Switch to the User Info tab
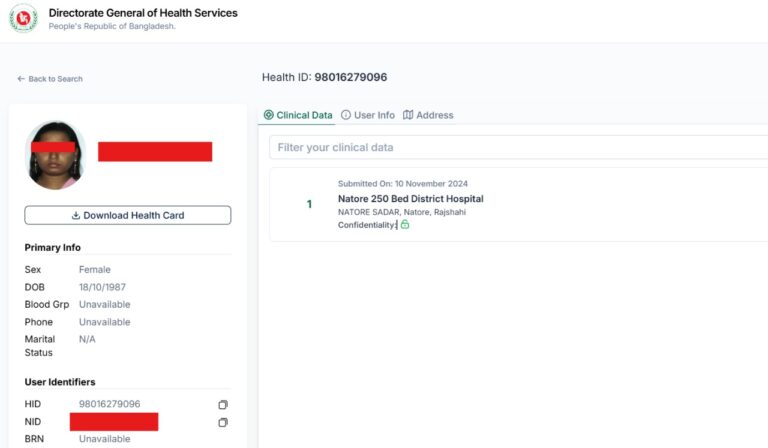This screenshot has width=768, height=448. point(368,115)
